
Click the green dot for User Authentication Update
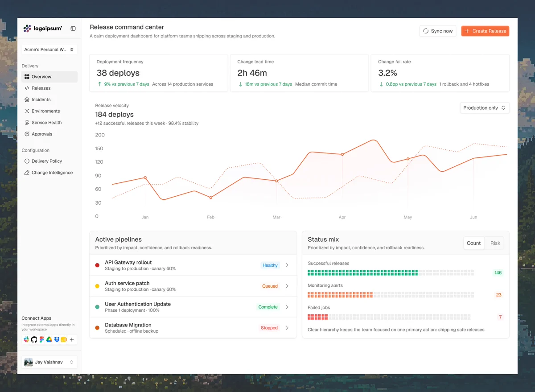[x=97, y=307]
